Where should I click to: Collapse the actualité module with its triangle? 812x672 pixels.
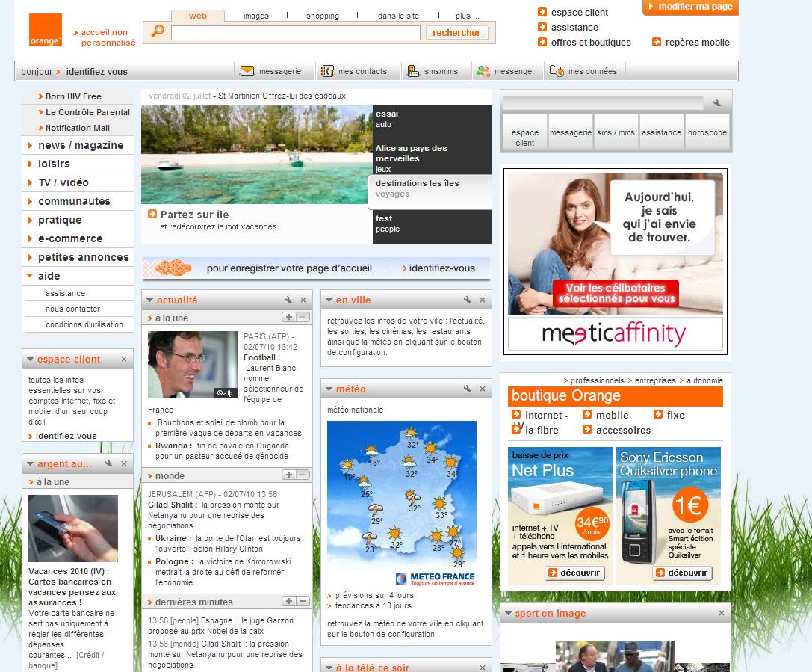(x=150, y=300)
